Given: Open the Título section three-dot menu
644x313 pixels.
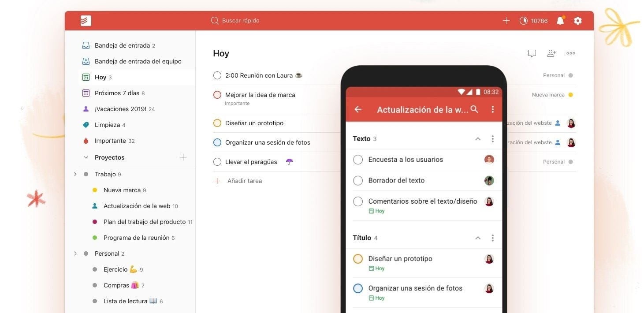Looking at the screenshot, I should tap(492, 237).
